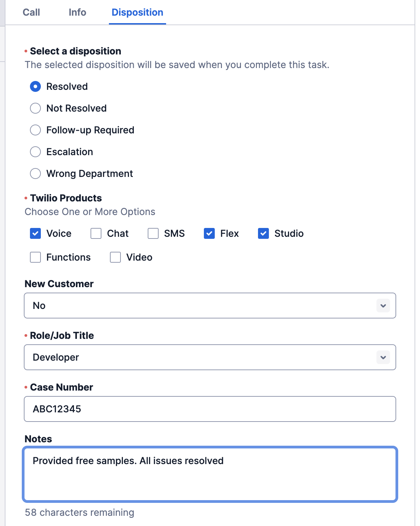Expand the New Customer dropdown chevron
Screen dimensions: 420x526
tap(383, 306)
